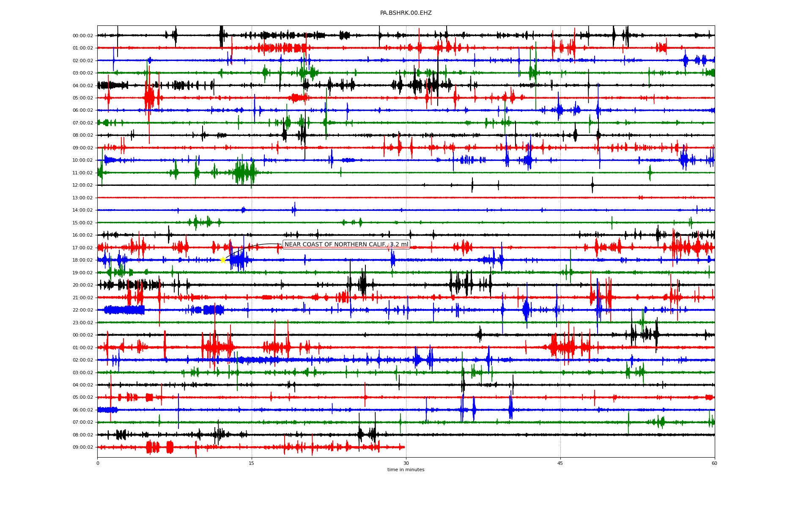This screenshot has width=812, height=508.
Task: Select the 10:00:02 trace row label
Action: 83,160
